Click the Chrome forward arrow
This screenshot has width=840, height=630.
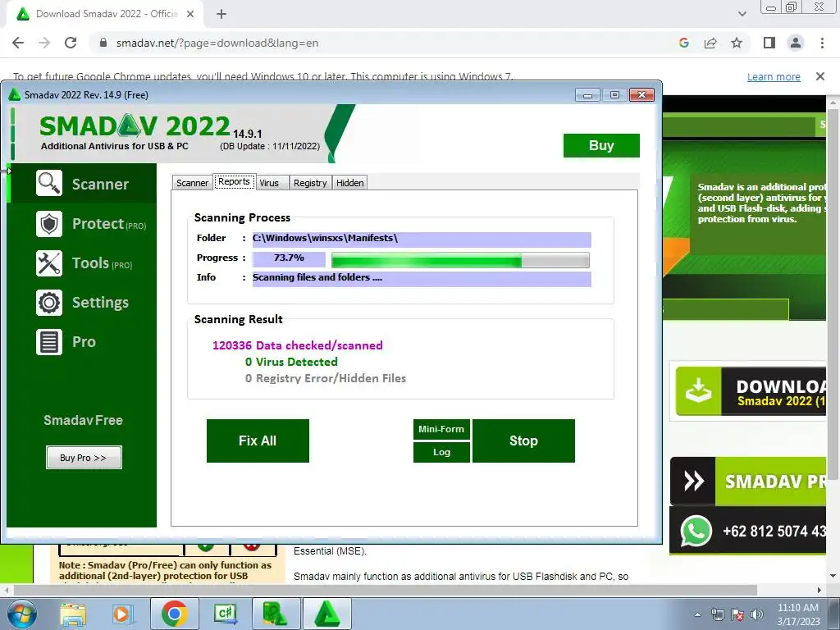[x=44, y=43]
